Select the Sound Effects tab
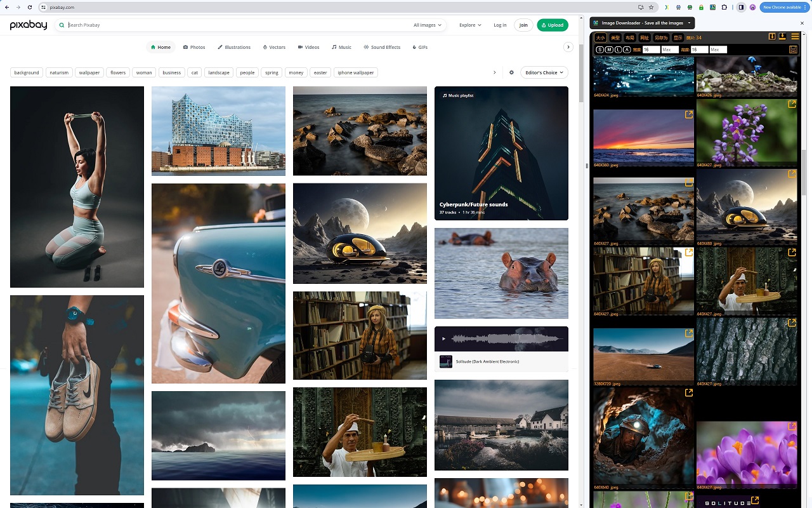Image resolution: width=812 pixels, height=508 pixels. (382, 47)
